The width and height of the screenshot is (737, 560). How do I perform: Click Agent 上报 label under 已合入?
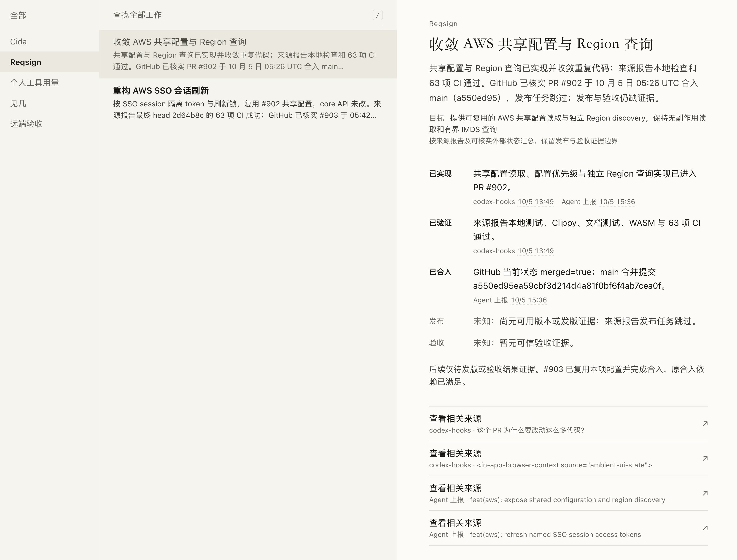click(x=490, y=300)
